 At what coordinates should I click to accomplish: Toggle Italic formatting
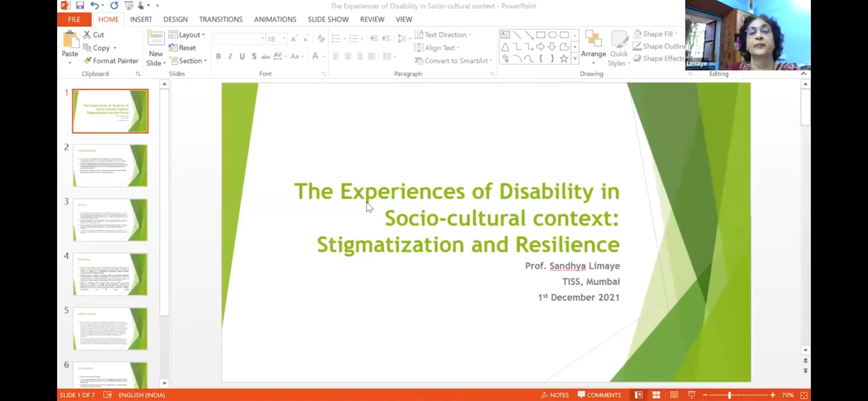point(230,56)
